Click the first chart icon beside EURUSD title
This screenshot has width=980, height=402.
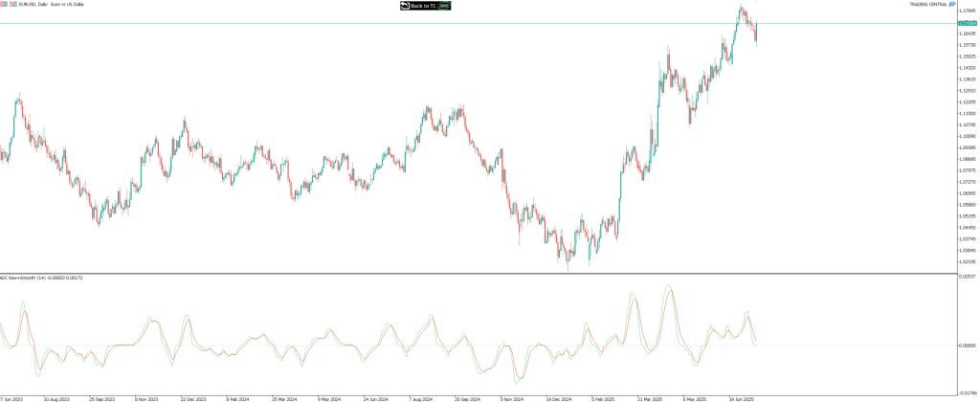(x=2, y=4)
